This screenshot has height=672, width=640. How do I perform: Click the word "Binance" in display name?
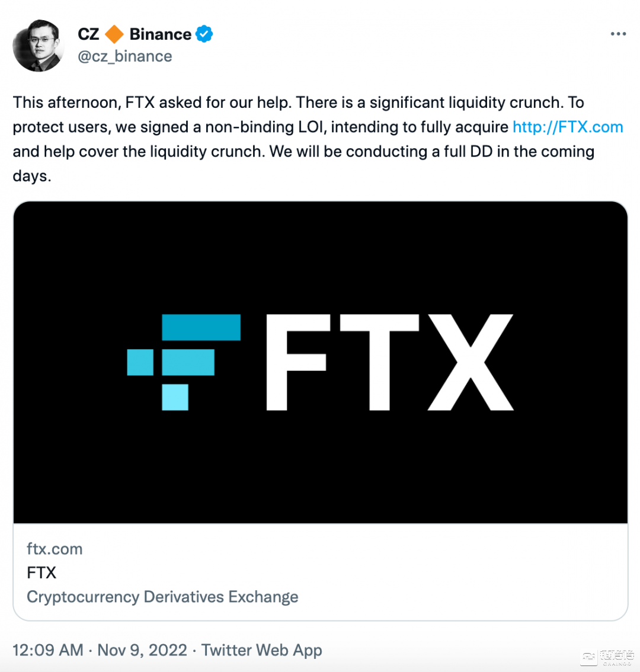click(x=160, y=34)
